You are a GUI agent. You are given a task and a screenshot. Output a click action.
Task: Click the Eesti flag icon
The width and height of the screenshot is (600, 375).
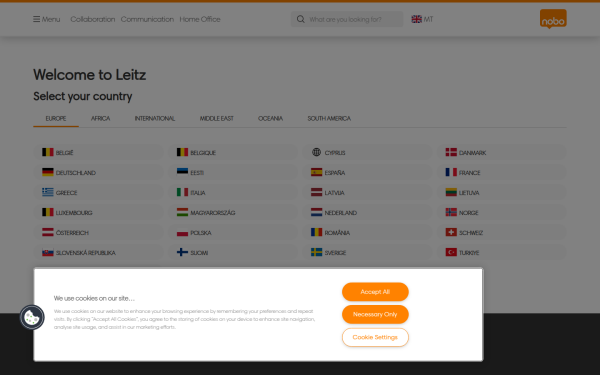click(x=182, y=172)
